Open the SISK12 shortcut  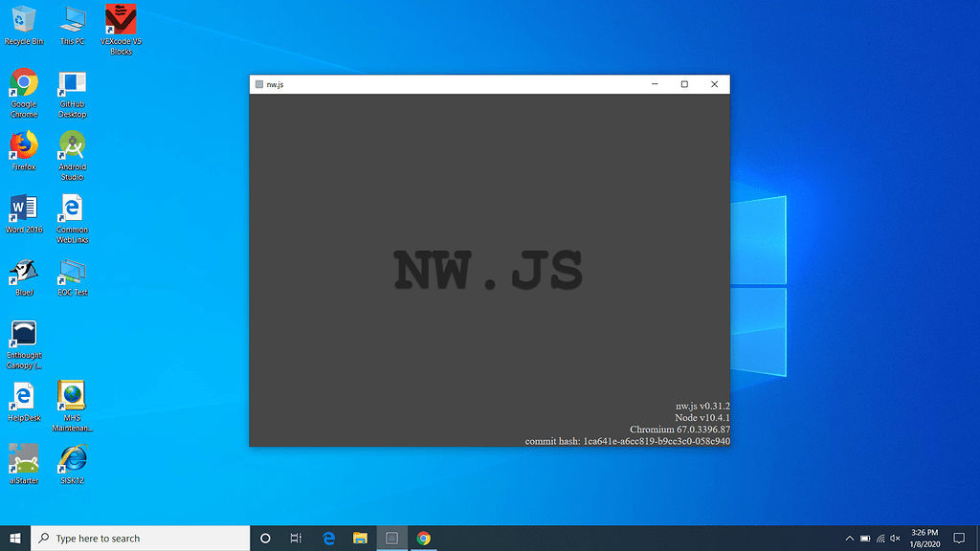(72, 459)
